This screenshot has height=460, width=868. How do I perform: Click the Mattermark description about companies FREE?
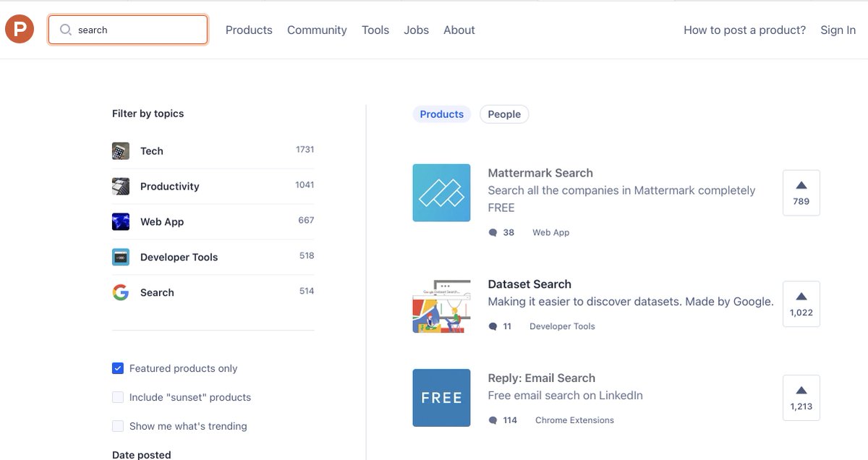pos(621,199)
